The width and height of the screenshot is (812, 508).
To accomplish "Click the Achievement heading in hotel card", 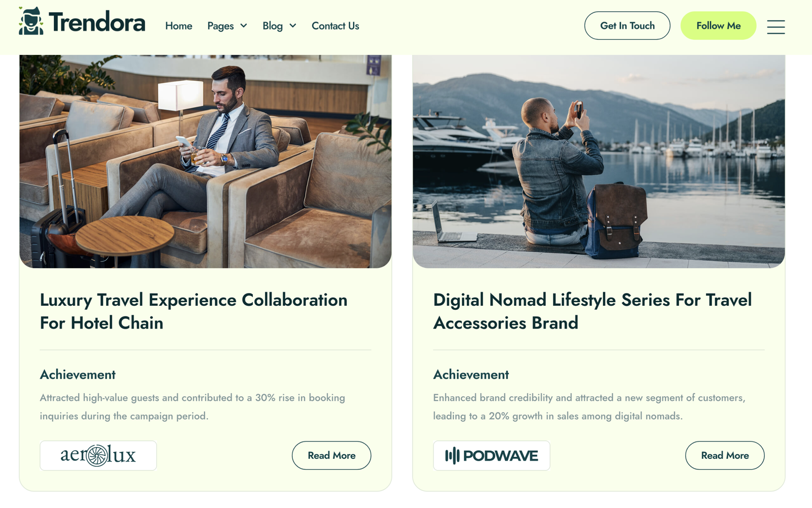I will (x=78, y=375).
